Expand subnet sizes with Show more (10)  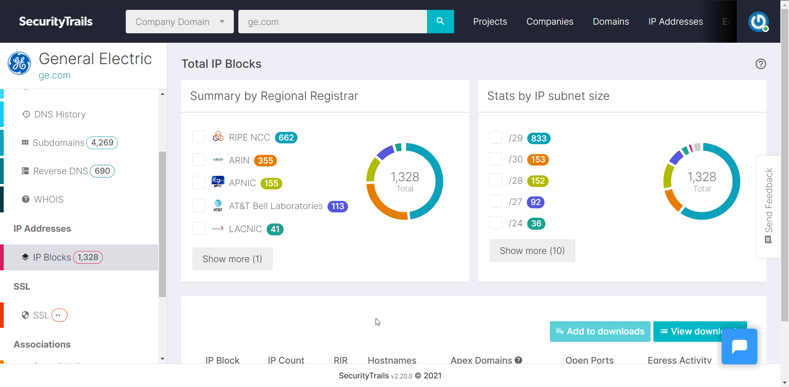pyautogui.click(x=532, y=251)
